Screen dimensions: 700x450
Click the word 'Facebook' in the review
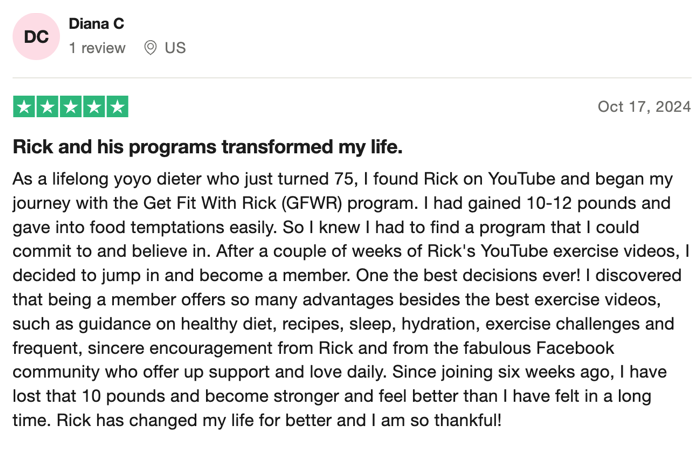tap(575, 348)
